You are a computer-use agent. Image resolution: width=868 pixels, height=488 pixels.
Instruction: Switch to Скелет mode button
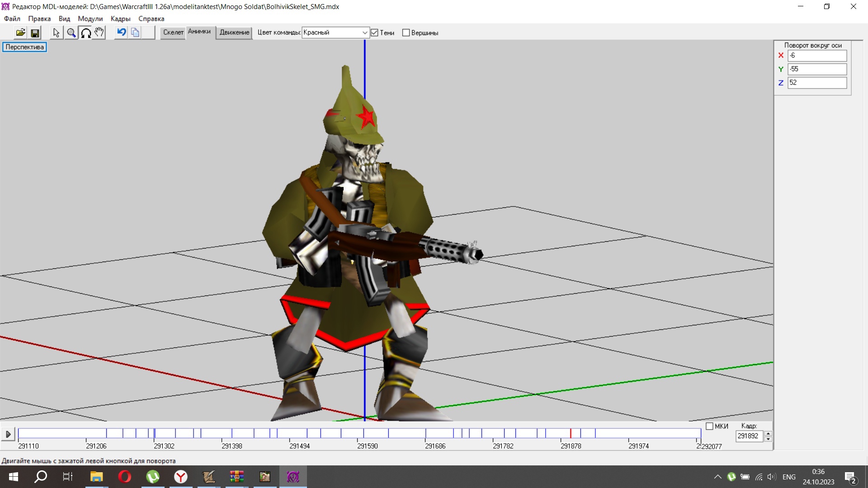coord(173,33)
